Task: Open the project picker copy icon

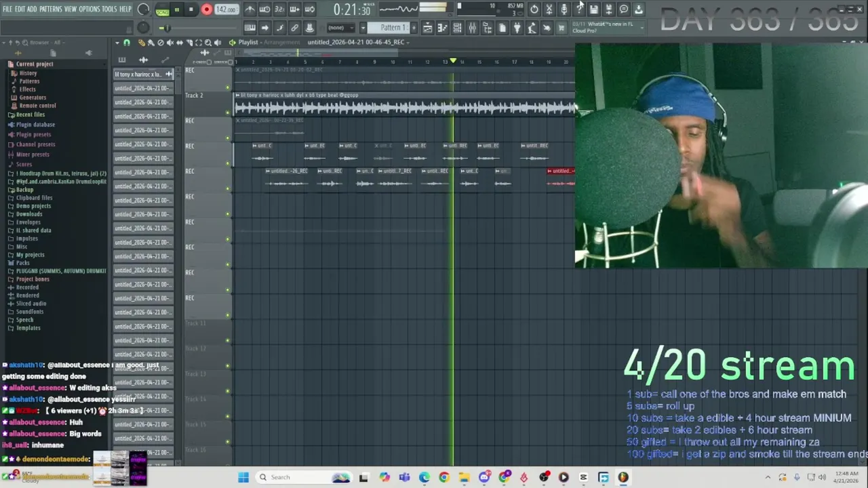Action: click(x=502, y=28)
